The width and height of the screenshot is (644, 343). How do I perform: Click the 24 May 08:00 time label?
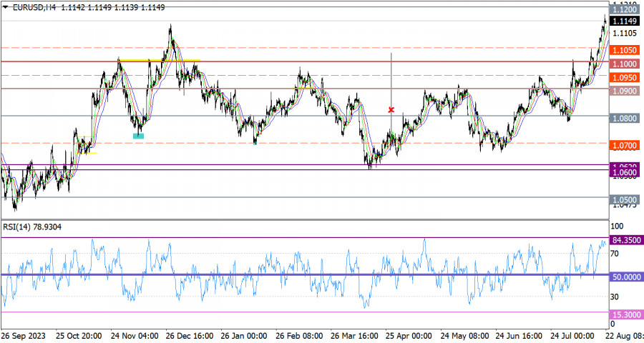pos(464,336)
